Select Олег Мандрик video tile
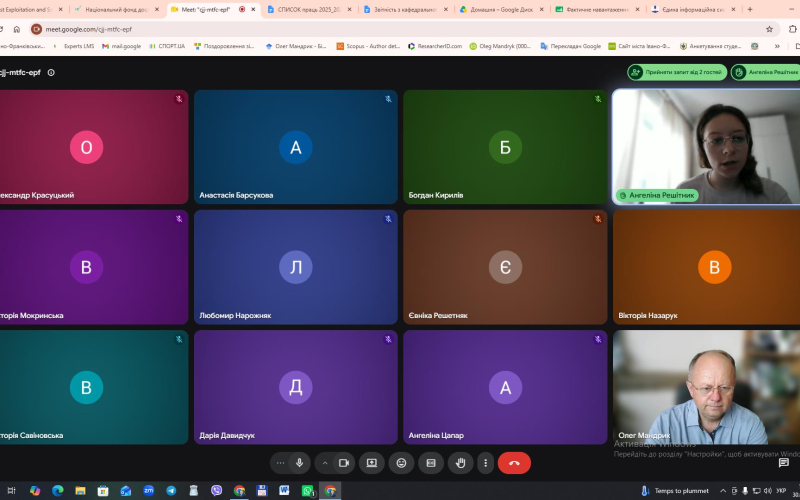 pos(706,387)
